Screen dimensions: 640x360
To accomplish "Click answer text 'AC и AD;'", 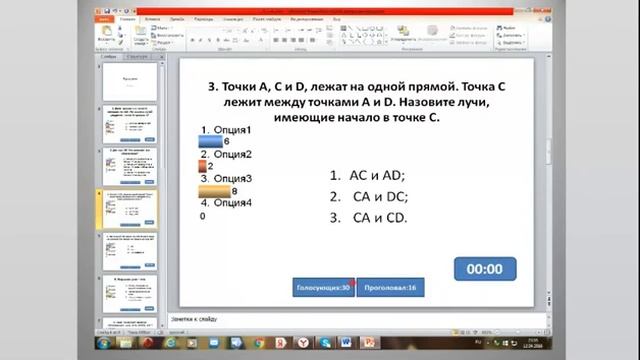I will tap(377, 175).
